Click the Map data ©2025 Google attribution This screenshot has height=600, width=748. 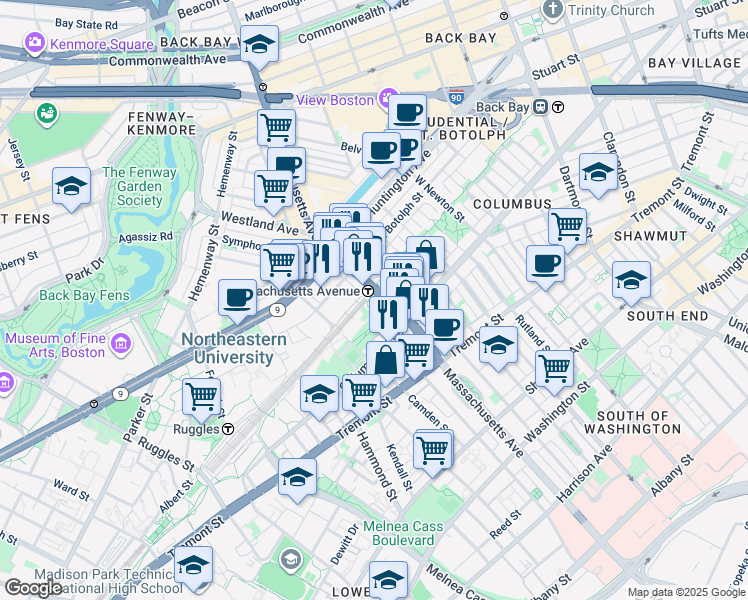tap(687, 593)
